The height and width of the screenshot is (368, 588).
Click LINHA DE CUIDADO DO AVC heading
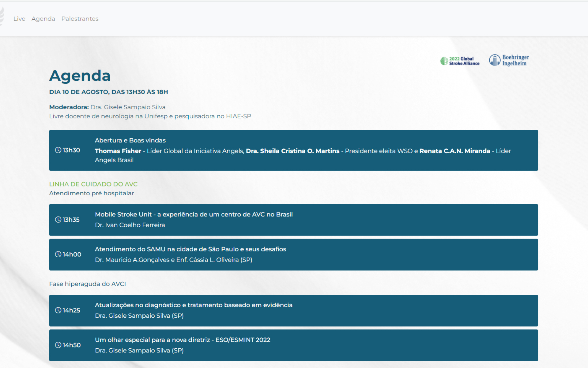93,184
